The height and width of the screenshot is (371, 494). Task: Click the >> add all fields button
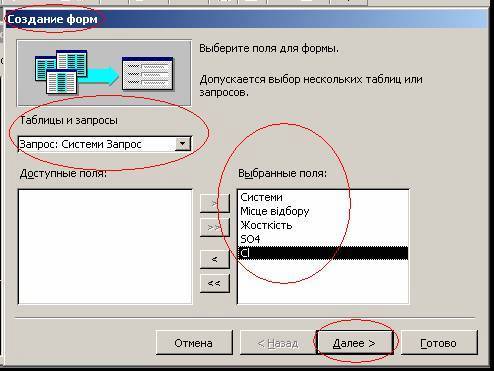tap(215, 228)
